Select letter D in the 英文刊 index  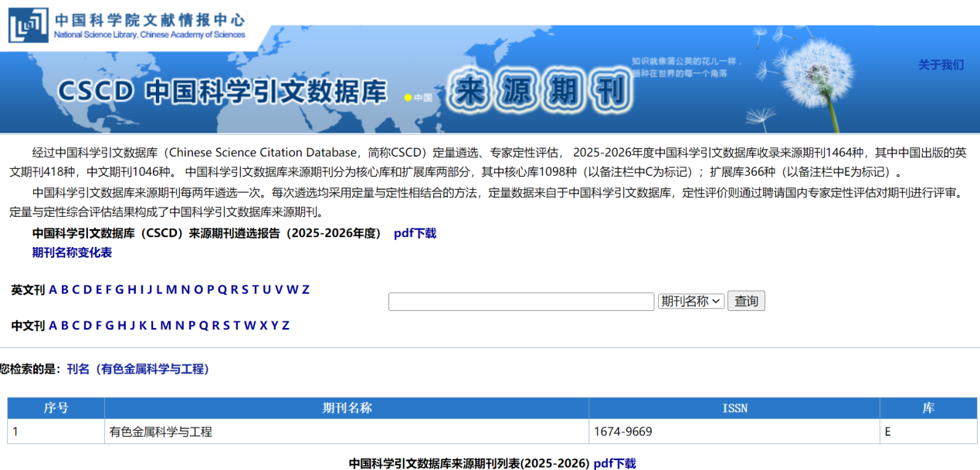tap(87, 289)
